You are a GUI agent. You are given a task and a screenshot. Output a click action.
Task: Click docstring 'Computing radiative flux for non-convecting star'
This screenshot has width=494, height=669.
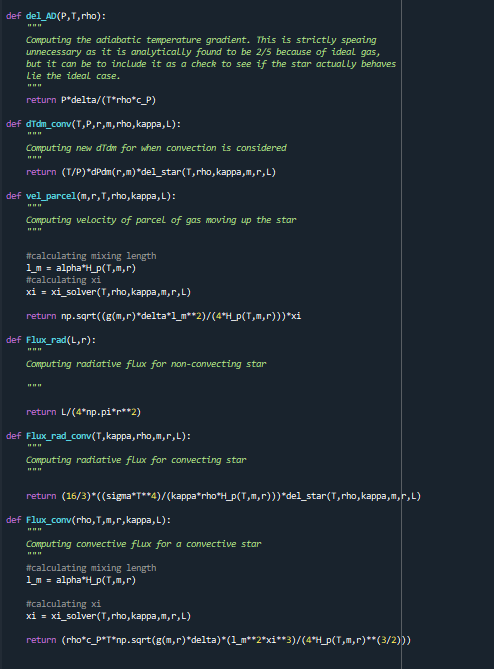point(146,364)
